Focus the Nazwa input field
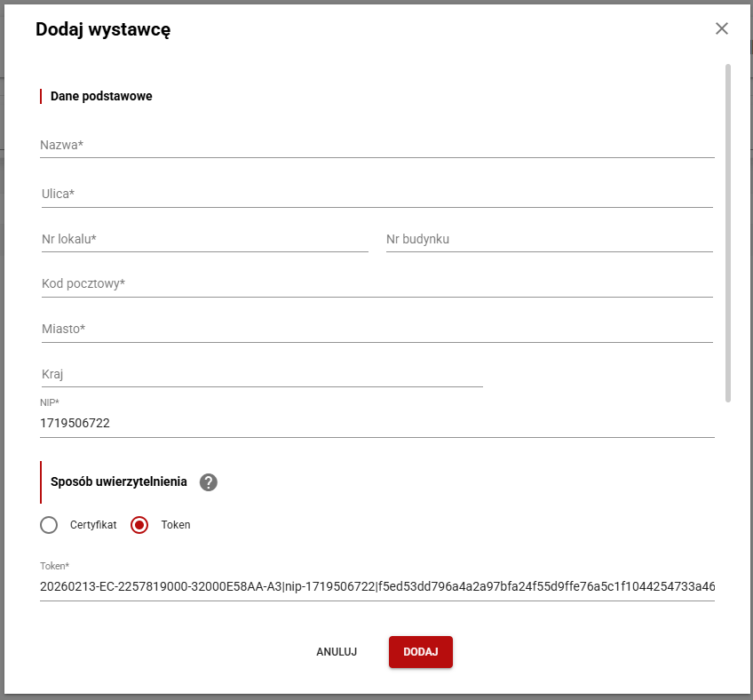 click(376, 145)
